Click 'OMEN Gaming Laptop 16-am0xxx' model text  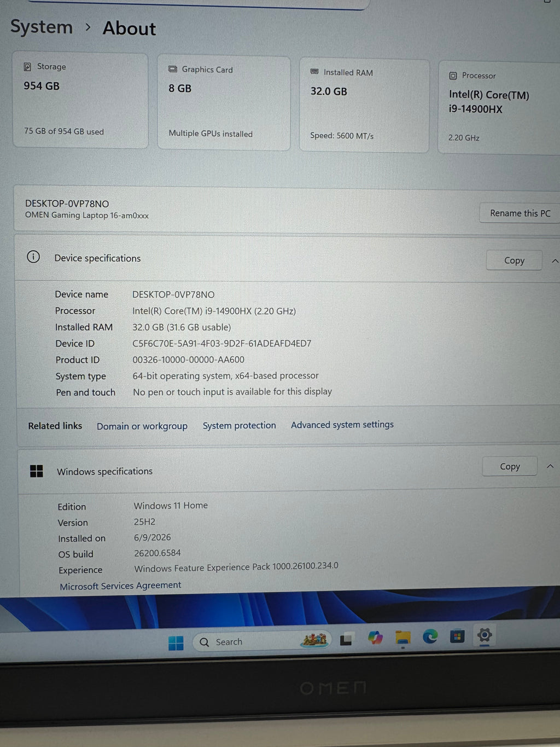(87, 215)
